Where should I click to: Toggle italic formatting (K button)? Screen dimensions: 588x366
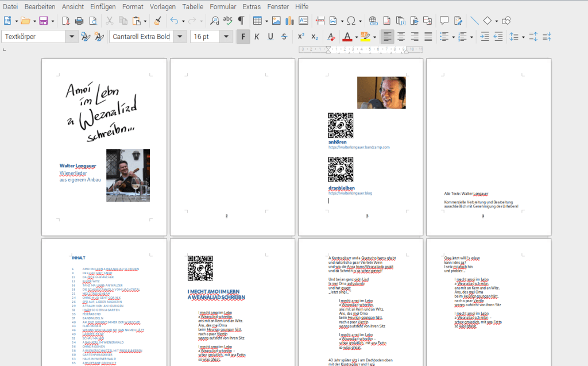click(x=257, y=37)
